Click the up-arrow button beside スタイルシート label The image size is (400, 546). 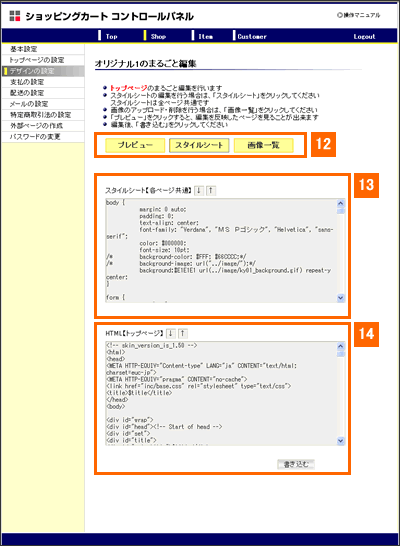[211, 190]
